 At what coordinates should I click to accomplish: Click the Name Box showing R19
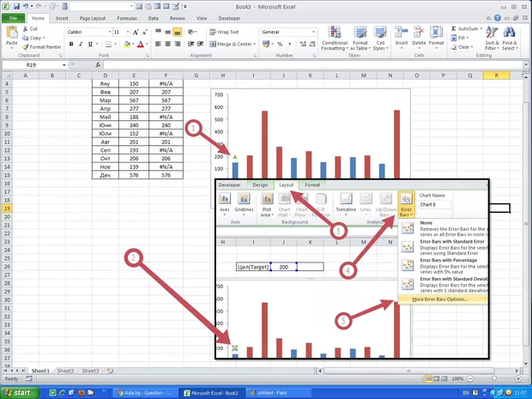coord(31,65)
